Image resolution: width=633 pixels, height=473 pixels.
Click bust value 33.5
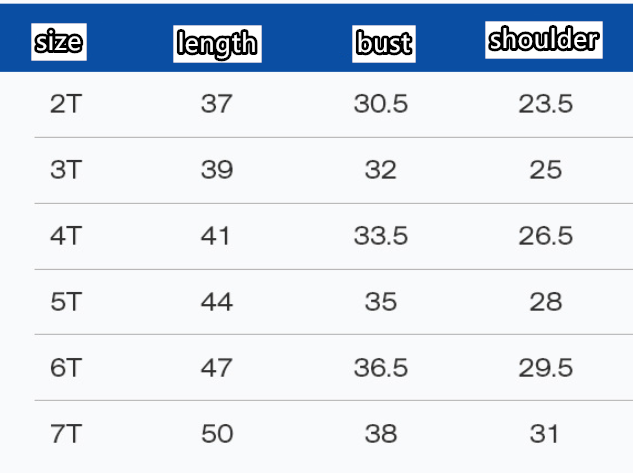point(381,236)
